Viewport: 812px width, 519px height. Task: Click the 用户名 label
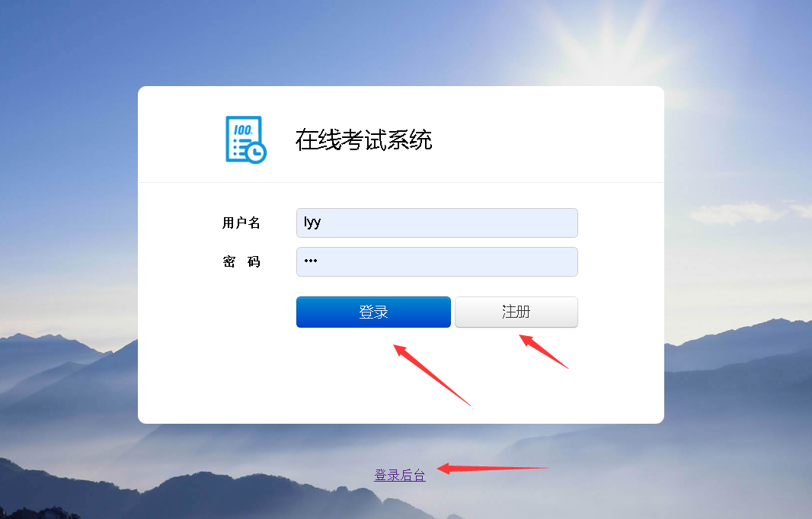241,223
